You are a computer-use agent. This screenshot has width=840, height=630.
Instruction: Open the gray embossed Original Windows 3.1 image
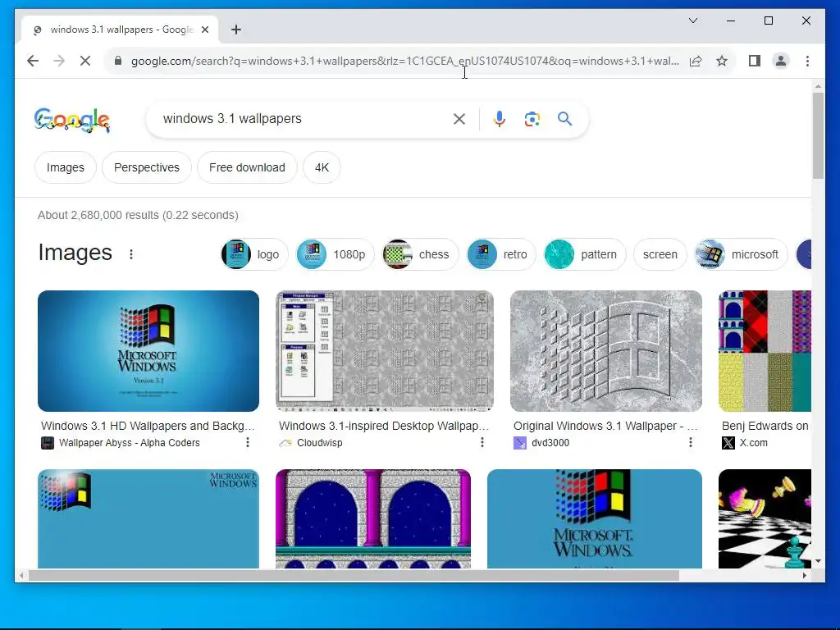point(606,351)
